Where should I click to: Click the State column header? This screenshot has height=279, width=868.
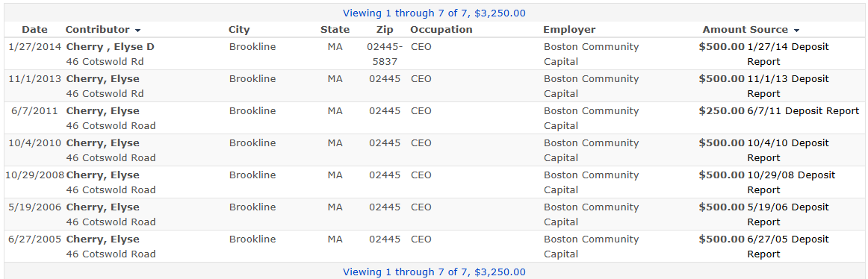click(335, 30)
